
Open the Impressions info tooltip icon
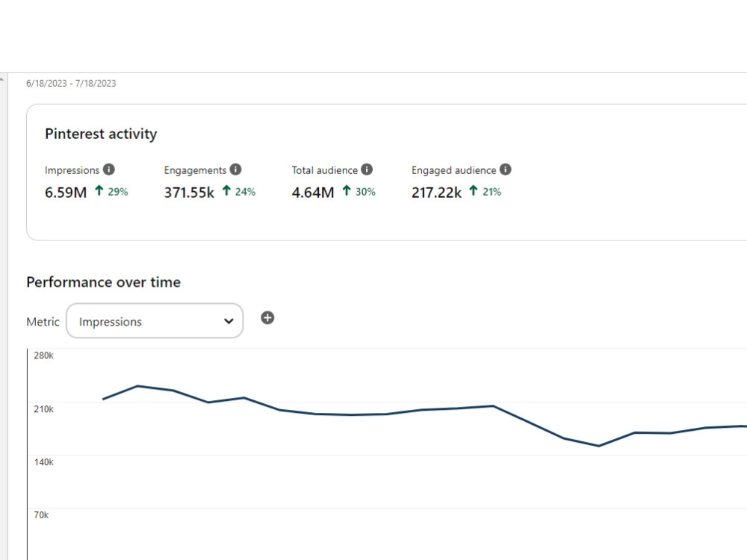[x=108, y=169]
